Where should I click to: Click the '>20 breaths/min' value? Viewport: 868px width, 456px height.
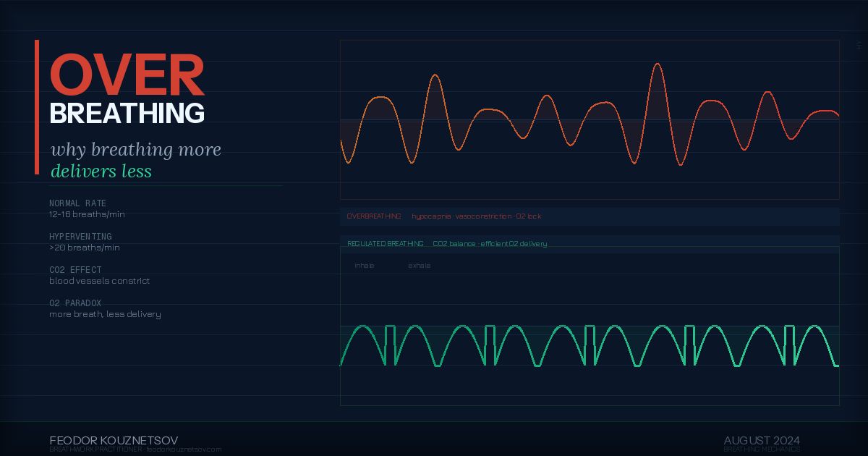(85, 248)
